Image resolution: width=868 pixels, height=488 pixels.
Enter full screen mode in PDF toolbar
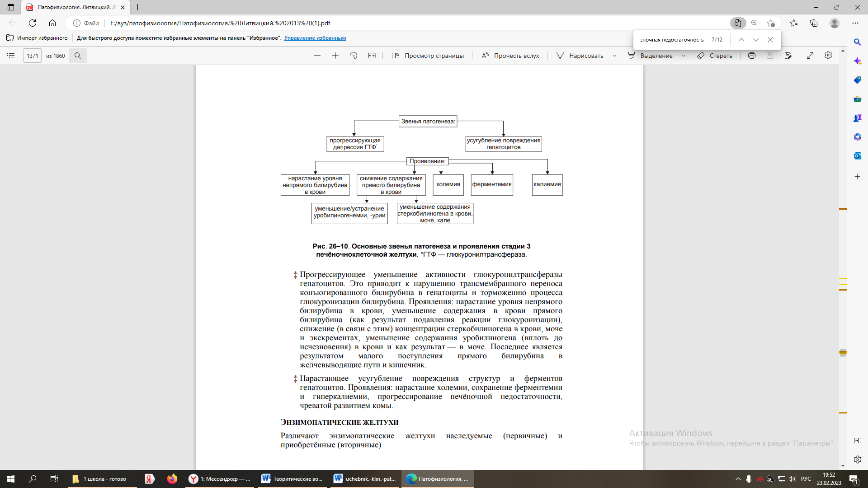coord(810,56)
